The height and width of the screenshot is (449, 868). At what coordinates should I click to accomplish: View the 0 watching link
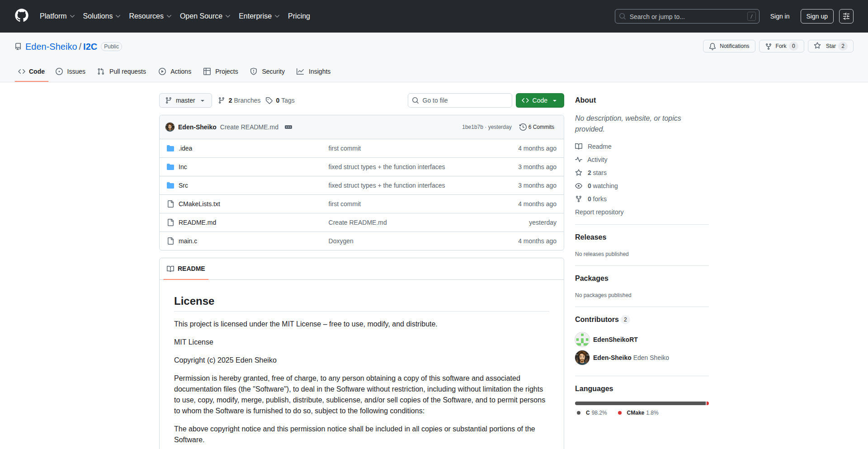[x=596, y=186]
